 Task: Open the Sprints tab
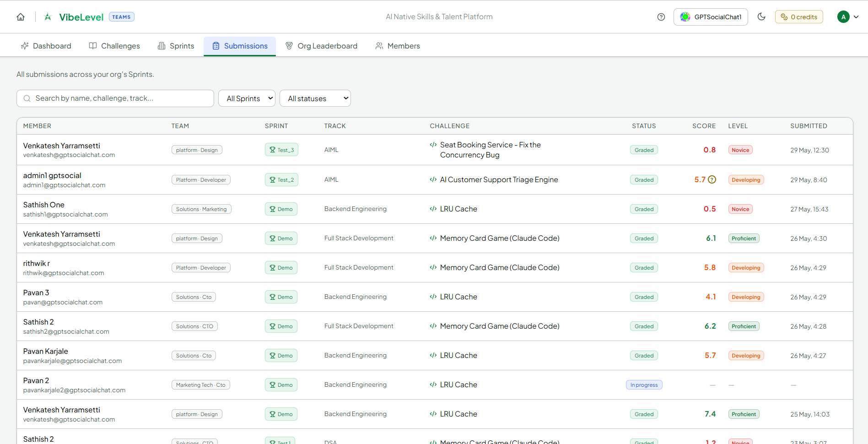tap(176, 46)
